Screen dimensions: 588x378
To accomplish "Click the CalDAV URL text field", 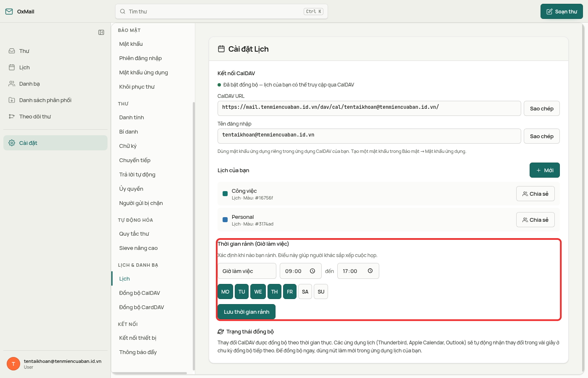I will point(369,108).
